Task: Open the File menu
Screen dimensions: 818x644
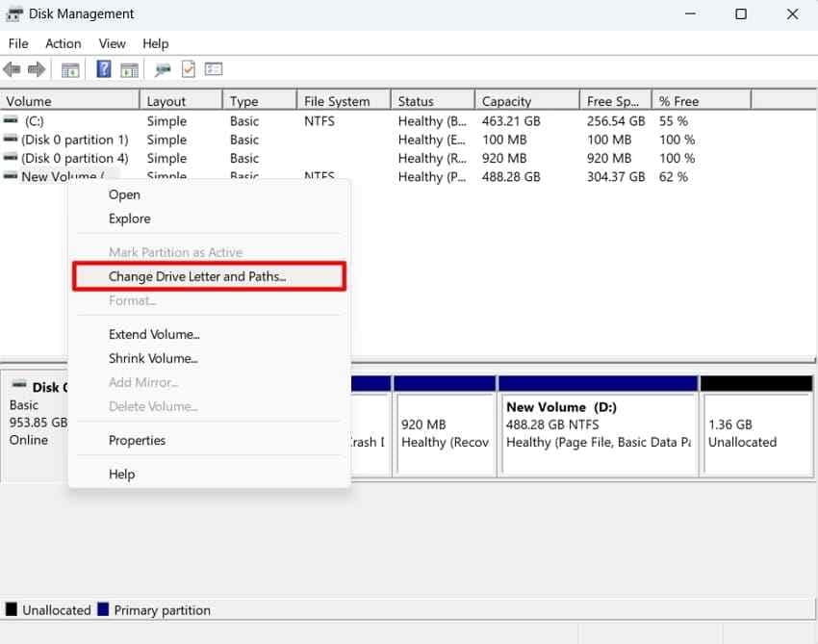Action: coord(18,44)
